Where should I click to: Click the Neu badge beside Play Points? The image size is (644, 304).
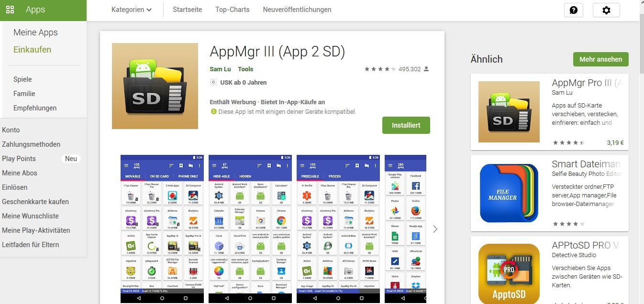[71, 159]
